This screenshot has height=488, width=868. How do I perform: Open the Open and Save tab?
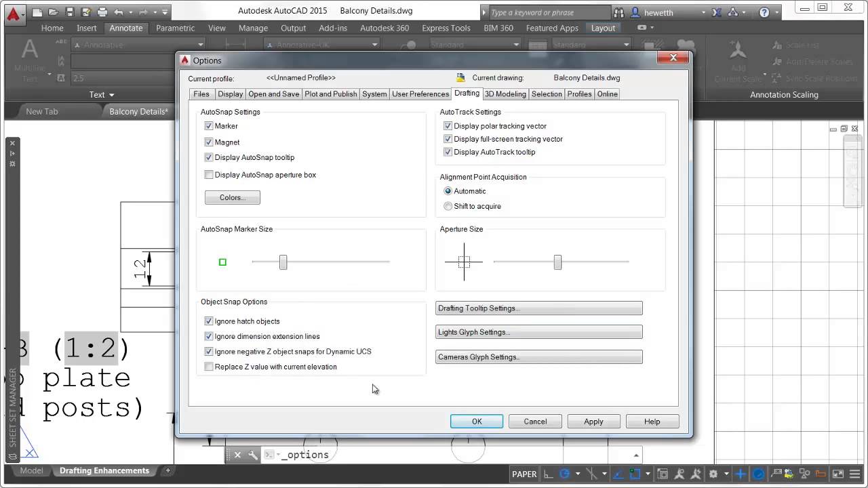click(274, 94)
